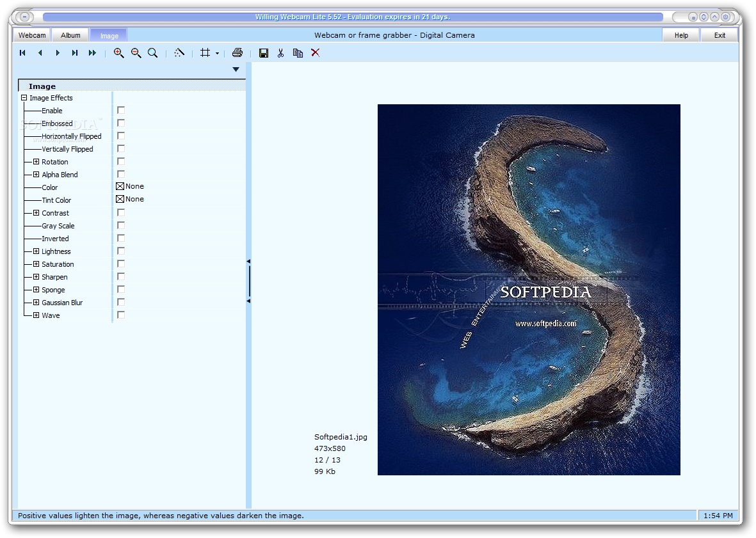Show the next image
This screenshot has height=538, width=756.
pos(58,53)
